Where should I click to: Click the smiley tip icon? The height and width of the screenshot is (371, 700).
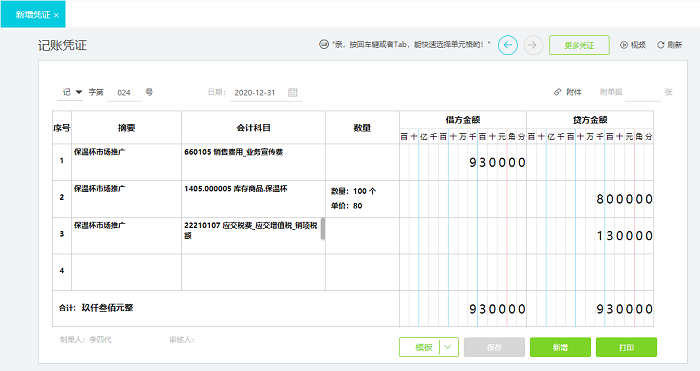click(324, 44)
